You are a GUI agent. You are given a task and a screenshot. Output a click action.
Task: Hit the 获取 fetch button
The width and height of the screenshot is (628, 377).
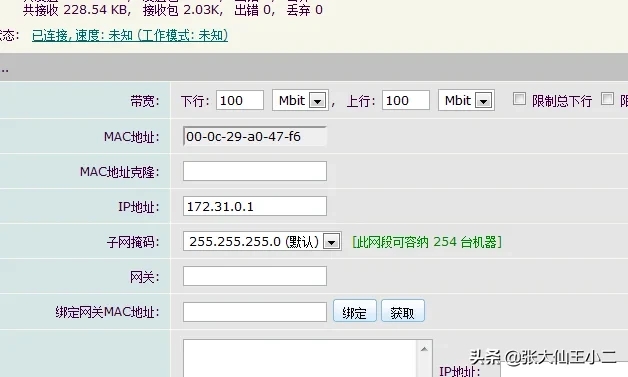click(x=403, y=311)
